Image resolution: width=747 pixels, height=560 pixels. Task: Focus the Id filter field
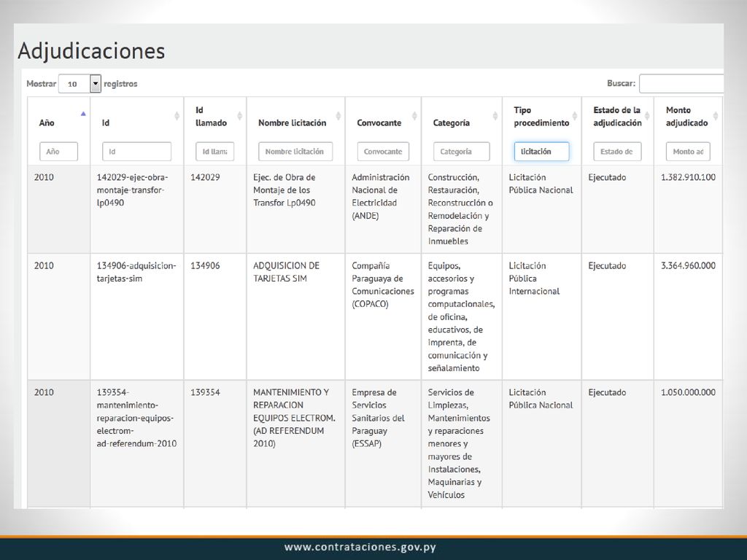point(136,152)
